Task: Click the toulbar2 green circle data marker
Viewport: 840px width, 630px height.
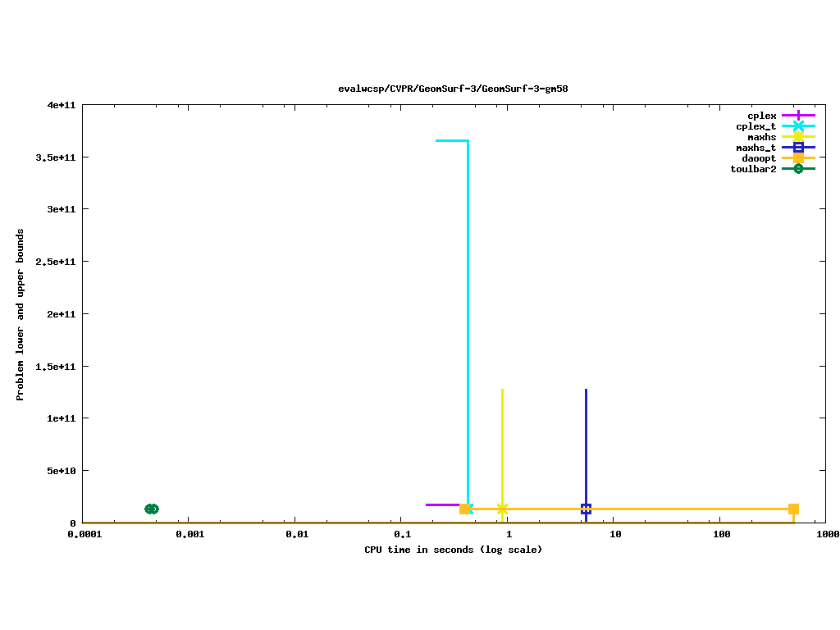Action: click(151, 509)
